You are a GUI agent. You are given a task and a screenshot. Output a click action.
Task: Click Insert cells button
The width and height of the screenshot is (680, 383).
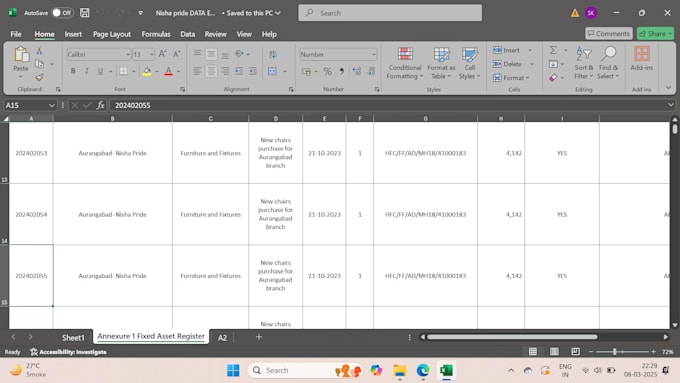[507, 50]
